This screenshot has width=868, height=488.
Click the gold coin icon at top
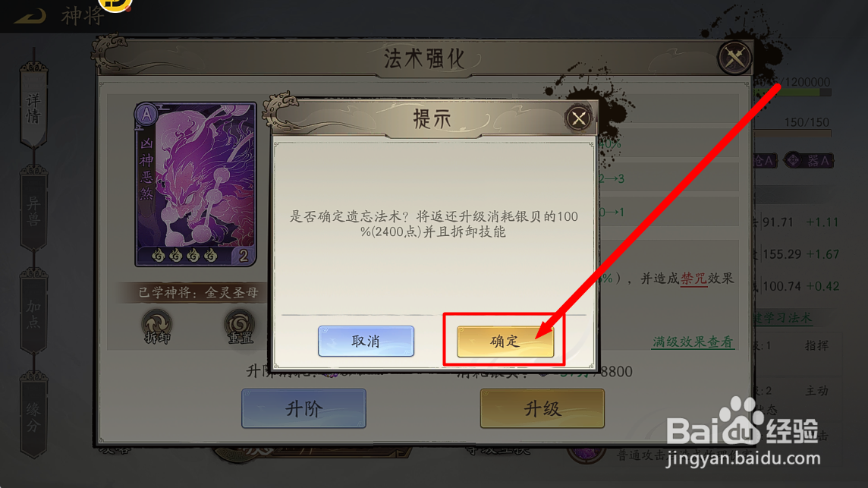(115, 5)
